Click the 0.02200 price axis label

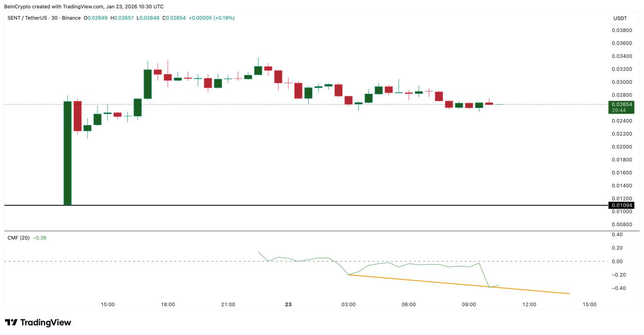tap(621, 134)
